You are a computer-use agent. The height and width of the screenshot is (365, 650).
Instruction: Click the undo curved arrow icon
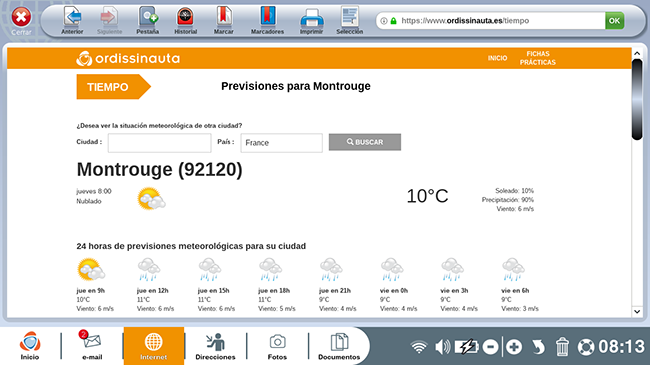tap(538, 347)
